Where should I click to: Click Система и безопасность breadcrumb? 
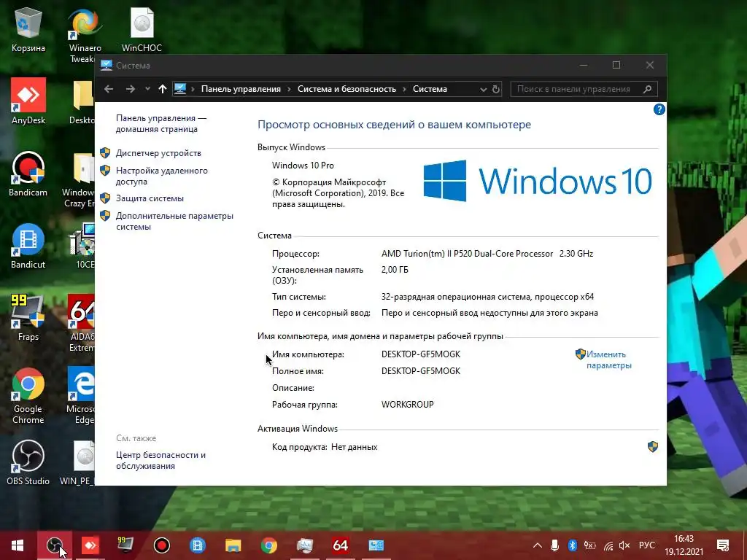click(x=347, y=89)
